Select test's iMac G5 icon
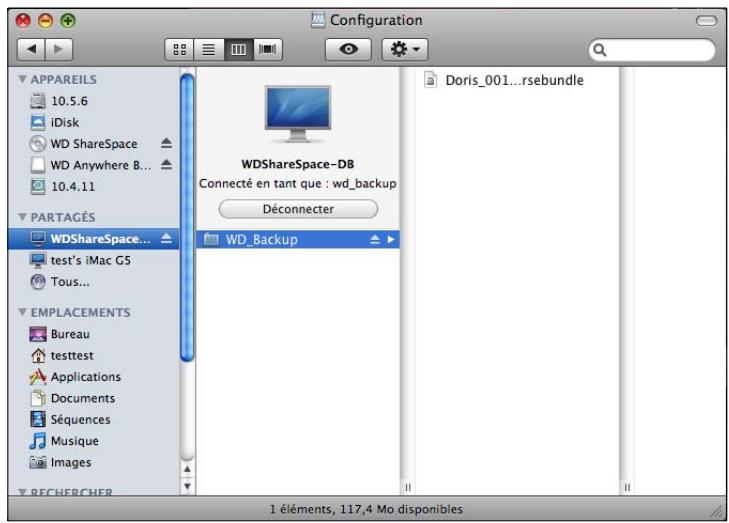Screen dimensions: 729x523 click(x=38, y=260)
